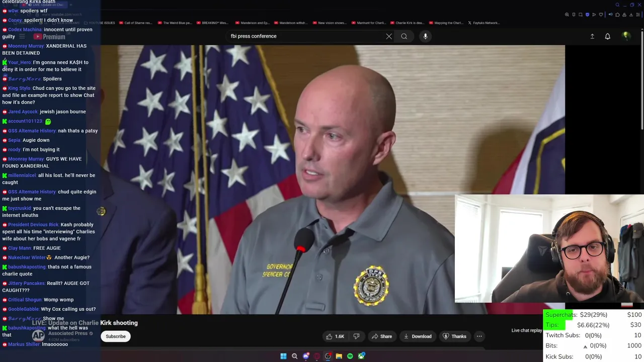
Task: Open OBS Studio from the taskbar
Action: click(328, 356)
